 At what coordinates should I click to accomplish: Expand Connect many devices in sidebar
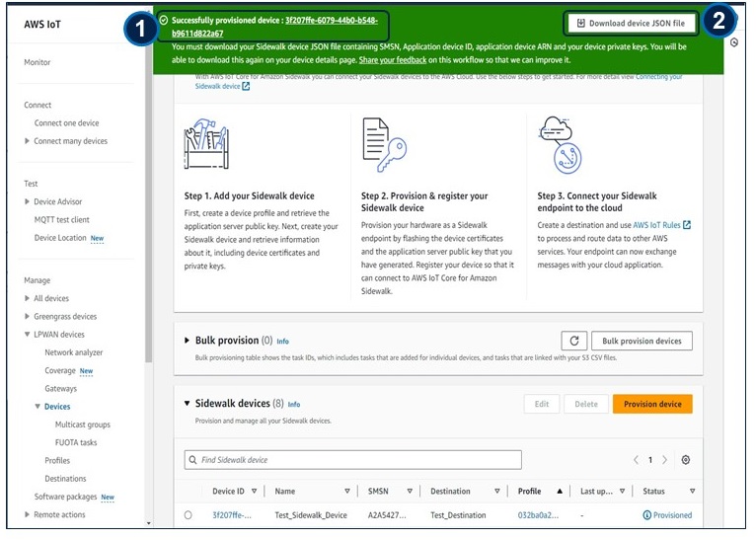(27, 141)
